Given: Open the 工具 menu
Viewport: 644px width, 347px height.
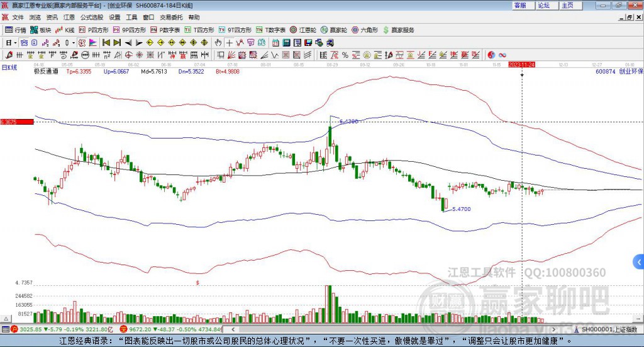Looking at the screenshot, I should point(131,17).
